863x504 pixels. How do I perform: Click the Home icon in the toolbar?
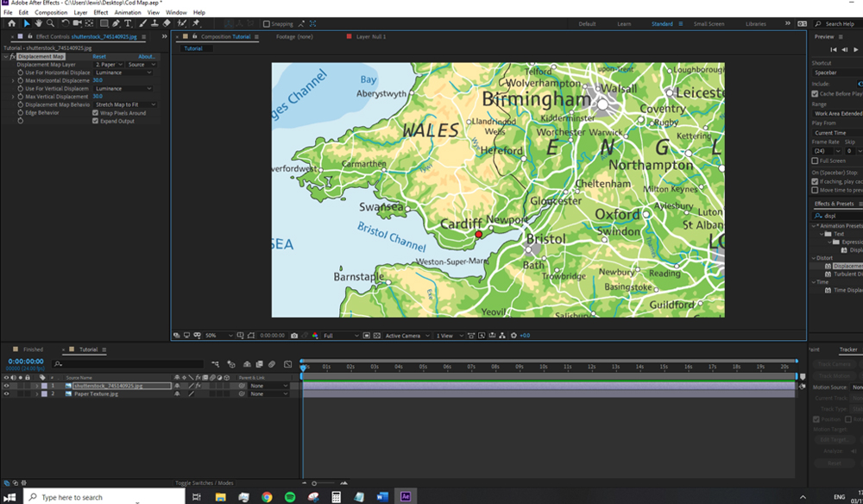[11, 23]
